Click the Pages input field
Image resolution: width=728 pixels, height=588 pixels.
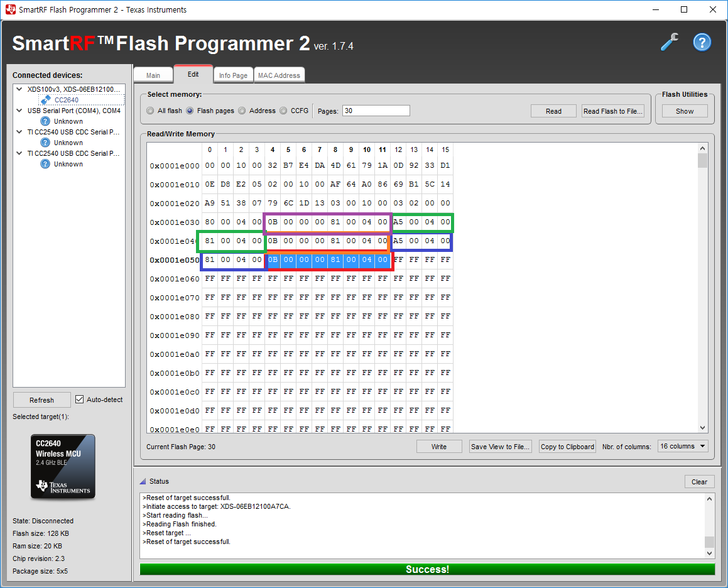coord(376,111)
